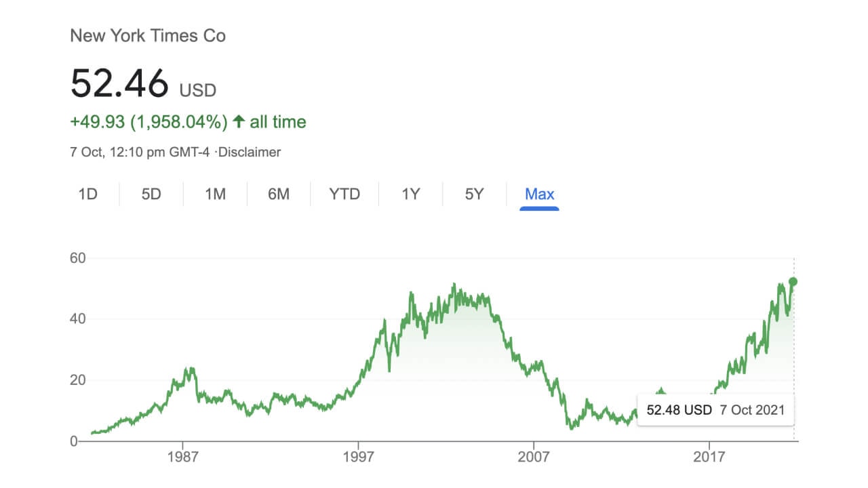The height and width of the screenshot is (488, 868).
Task: Show the 1M chart range
Action: [x=215, y=195]
